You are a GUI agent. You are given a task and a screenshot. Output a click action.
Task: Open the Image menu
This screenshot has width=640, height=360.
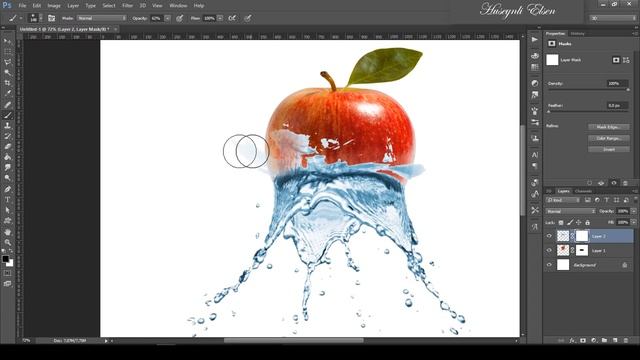click(54, 6)
